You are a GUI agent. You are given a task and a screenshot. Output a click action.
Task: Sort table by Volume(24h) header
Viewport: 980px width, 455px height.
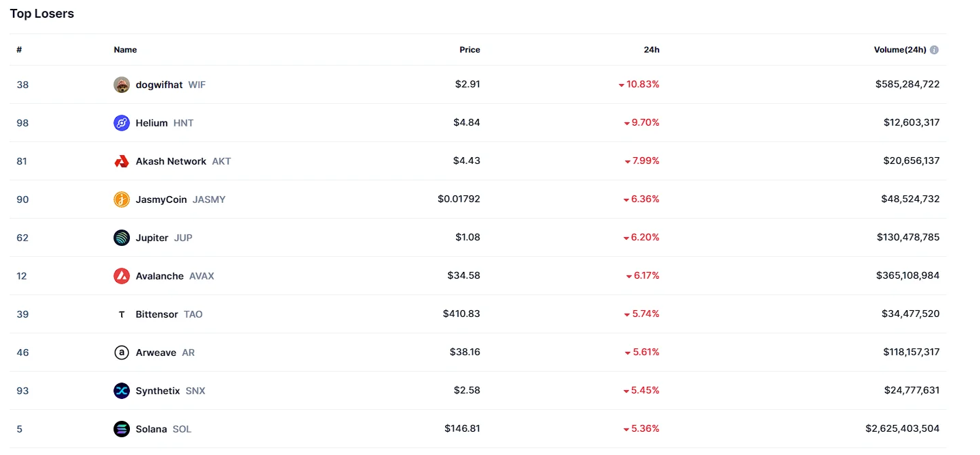tap(900, 50)
